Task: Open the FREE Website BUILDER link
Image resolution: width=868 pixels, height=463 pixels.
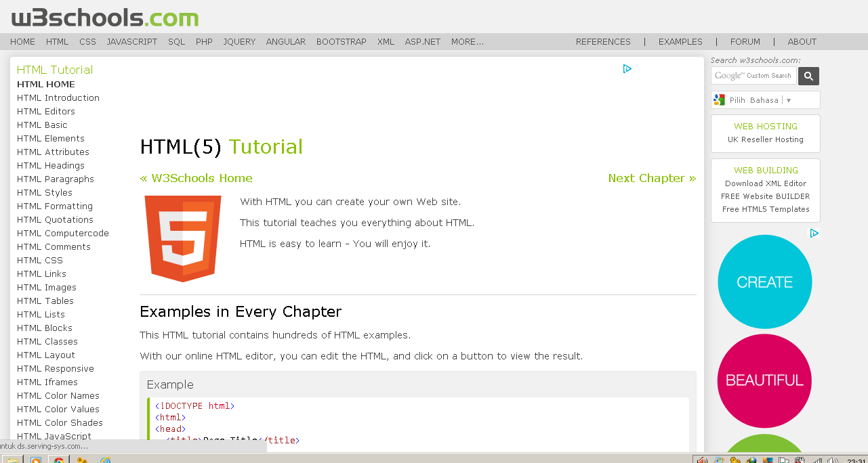Action: click(766, 196)
